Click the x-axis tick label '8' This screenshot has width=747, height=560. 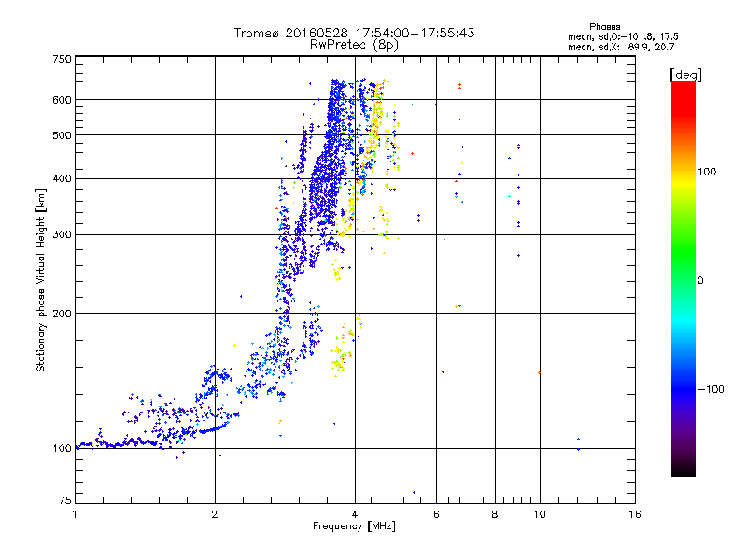click(x=495, y=514)
